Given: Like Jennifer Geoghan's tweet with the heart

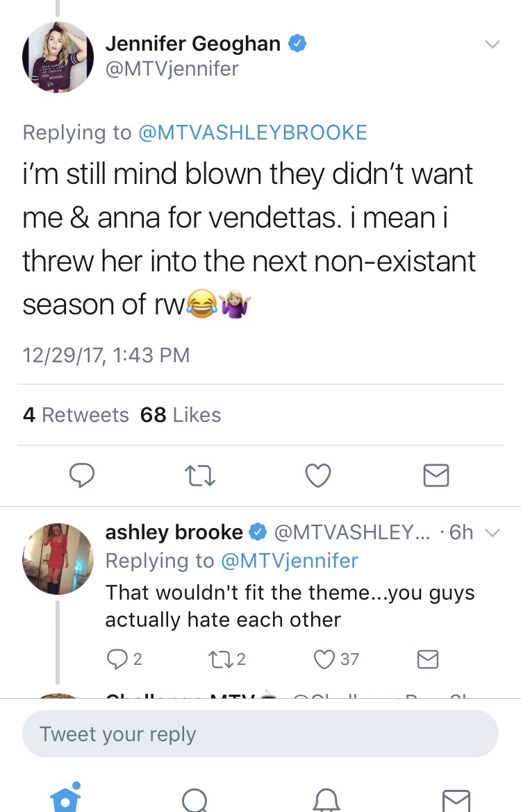Looking at the screenshot, I should tap(317, 475).
